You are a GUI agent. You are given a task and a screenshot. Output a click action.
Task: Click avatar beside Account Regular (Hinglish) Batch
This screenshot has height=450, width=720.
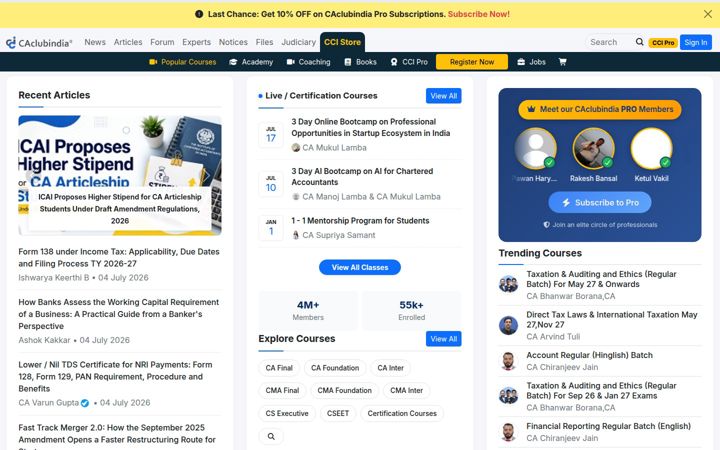point(508,361)
